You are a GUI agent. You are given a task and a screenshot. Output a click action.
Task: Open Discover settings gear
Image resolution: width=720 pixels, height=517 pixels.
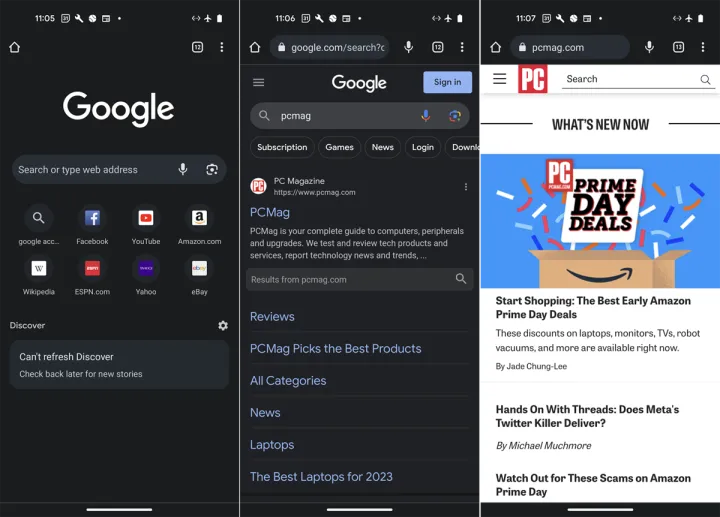[223, 326]
